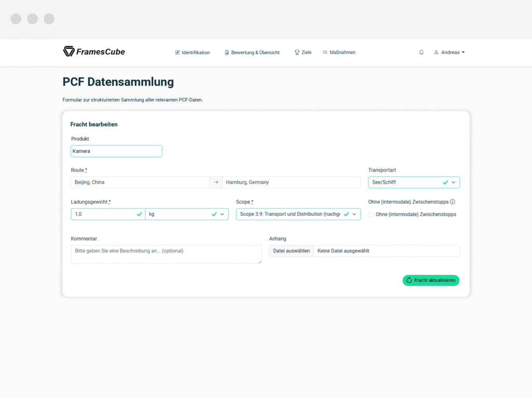Click the info icon next to Zwischenstopps

point(453,202)
